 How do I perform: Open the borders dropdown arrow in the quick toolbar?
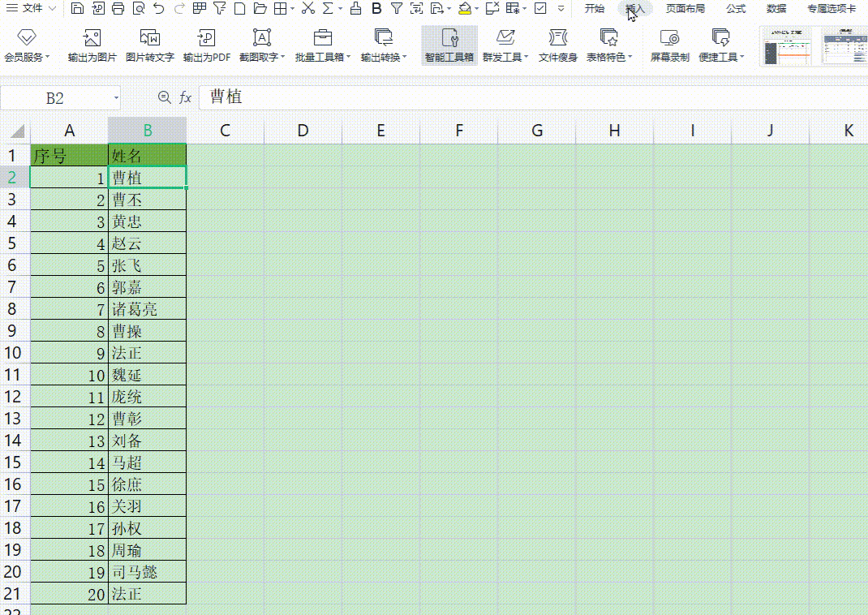click(293, 9)
